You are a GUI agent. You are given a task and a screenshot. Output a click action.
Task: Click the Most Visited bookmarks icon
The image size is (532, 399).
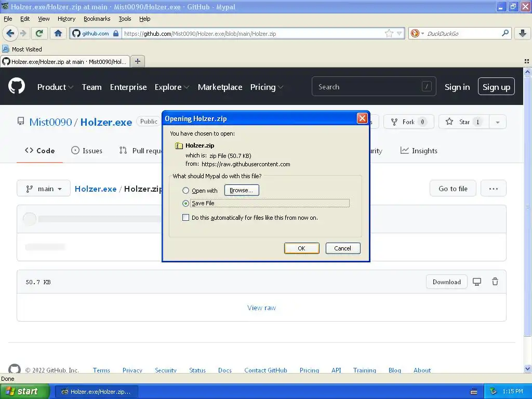tap(5, 49)
